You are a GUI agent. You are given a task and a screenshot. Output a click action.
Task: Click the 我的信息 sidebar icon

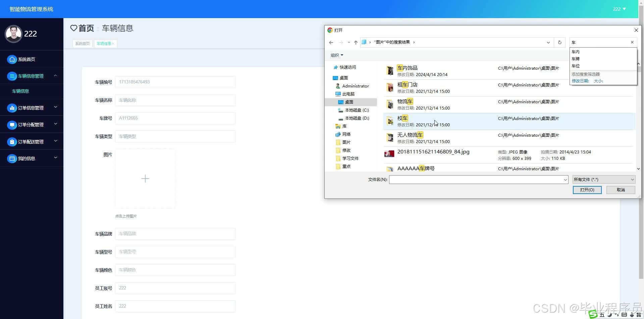click(x=12, y=158)
